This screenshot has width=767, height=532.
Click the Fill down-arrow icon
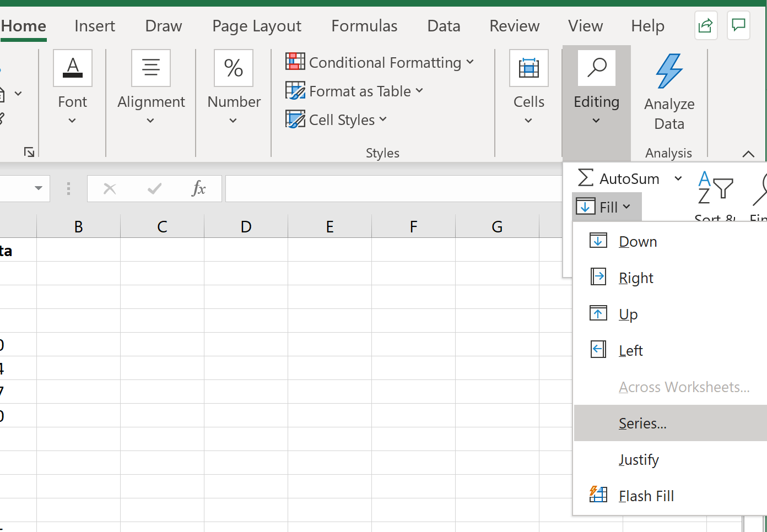585,207
